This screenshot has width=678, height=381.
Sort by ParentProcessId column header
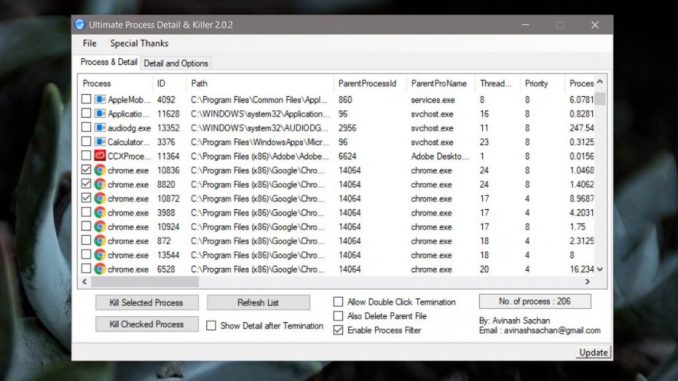click(370, 83)
